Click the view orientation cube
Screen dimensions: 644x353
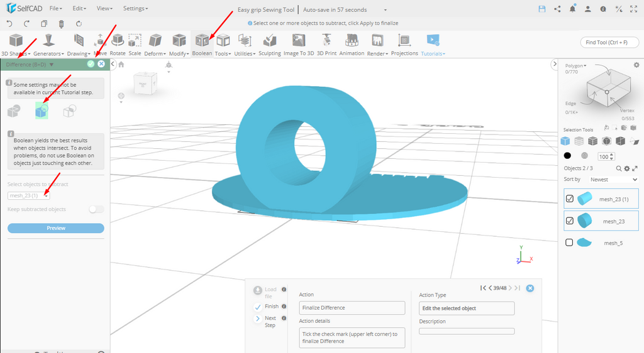(145, 84)
